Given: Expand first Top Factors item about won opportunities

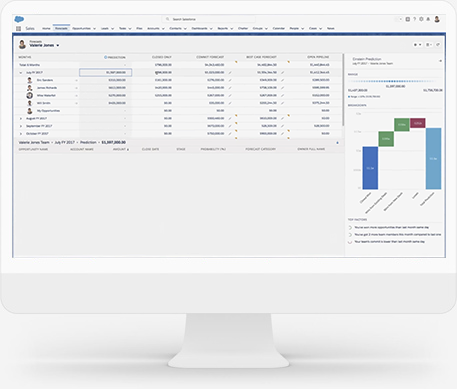Looking at the screenshot, I should 350,227.
